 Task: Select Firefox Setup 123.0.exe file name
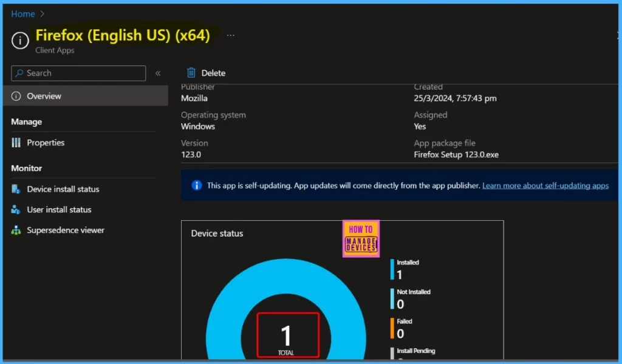pyautogui.click(x=456, y=155)
